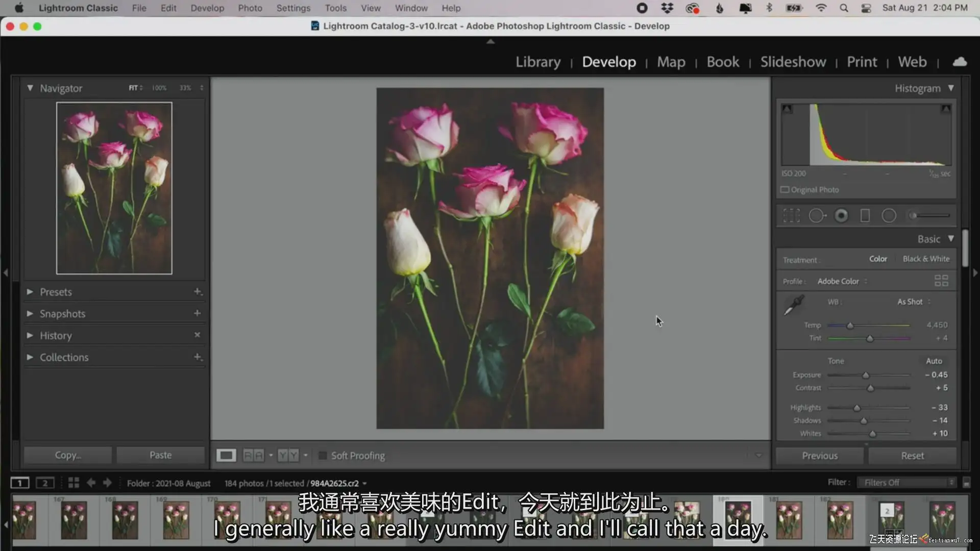Viewport: 980px width, 551px height.
Task: Toggle the Original Photo checkbox
Action: click(785, 190)
